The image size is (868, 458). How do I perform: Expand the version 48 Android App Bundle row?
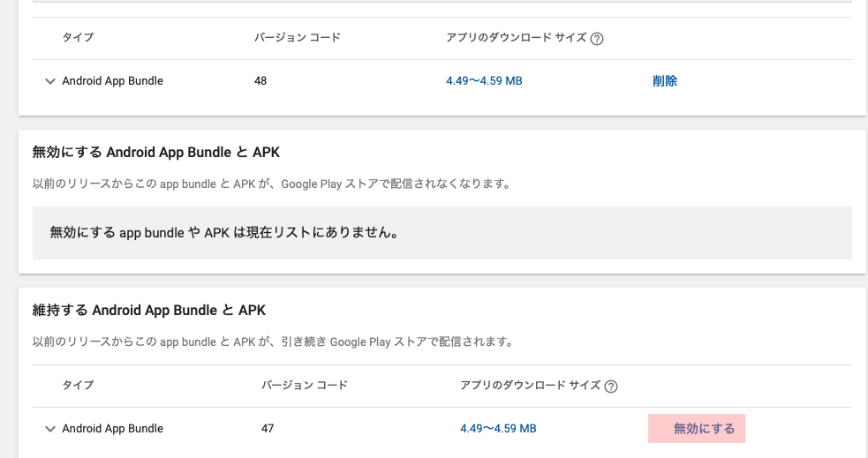point(49,81)
